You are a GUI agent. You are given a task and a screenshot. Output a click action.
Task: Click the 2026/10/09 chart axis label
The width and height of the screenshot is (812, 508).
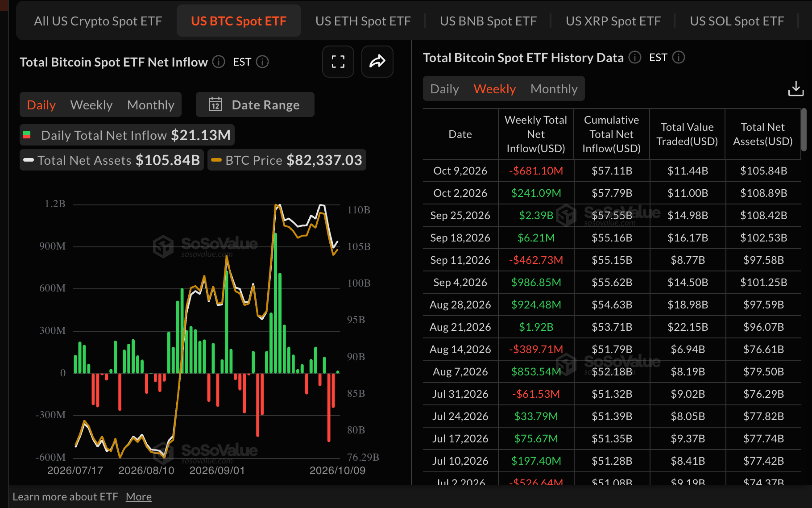[x=337, y=471]
